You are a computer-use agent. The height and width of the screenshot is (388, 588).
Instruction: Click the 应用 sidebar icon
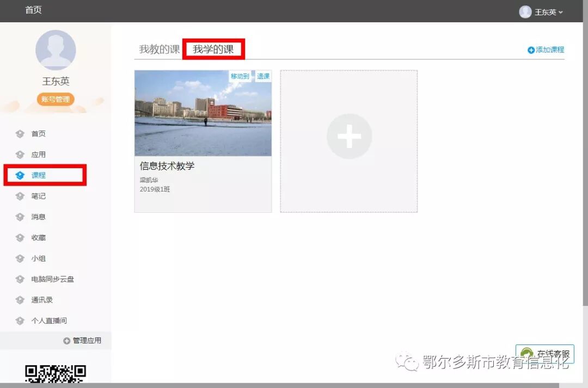(x=20, y=155)
